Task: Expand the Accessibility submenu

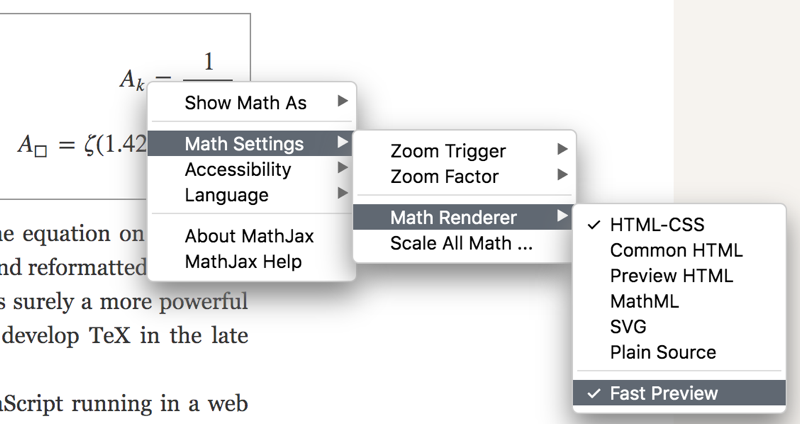Action: click(x=238, y=170)
